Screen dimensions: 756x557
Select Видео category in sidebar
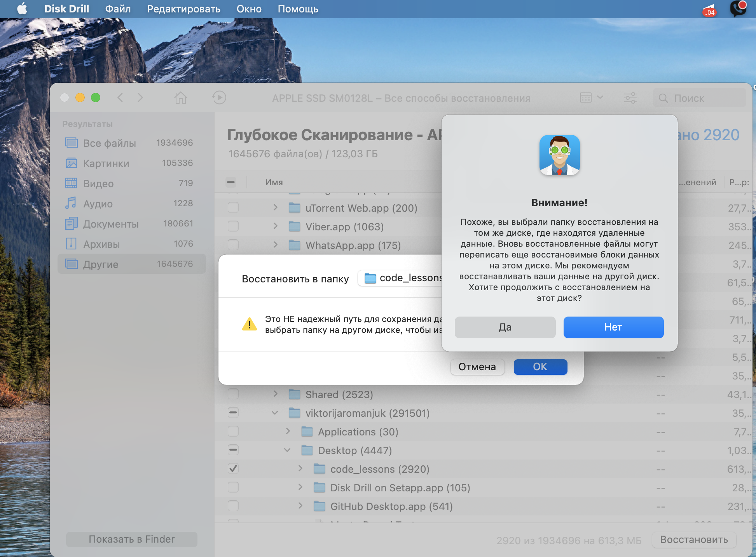131,183
